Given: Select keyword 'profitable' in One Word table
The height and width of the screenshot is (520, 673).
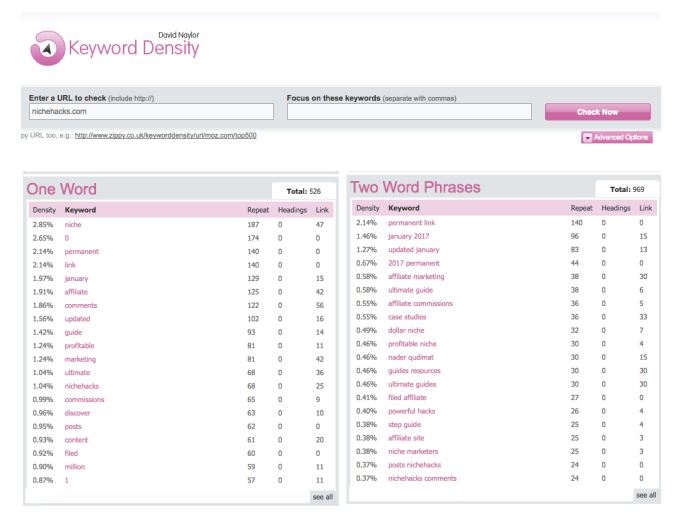Looking at the screenshot, I should coord(79,345).
